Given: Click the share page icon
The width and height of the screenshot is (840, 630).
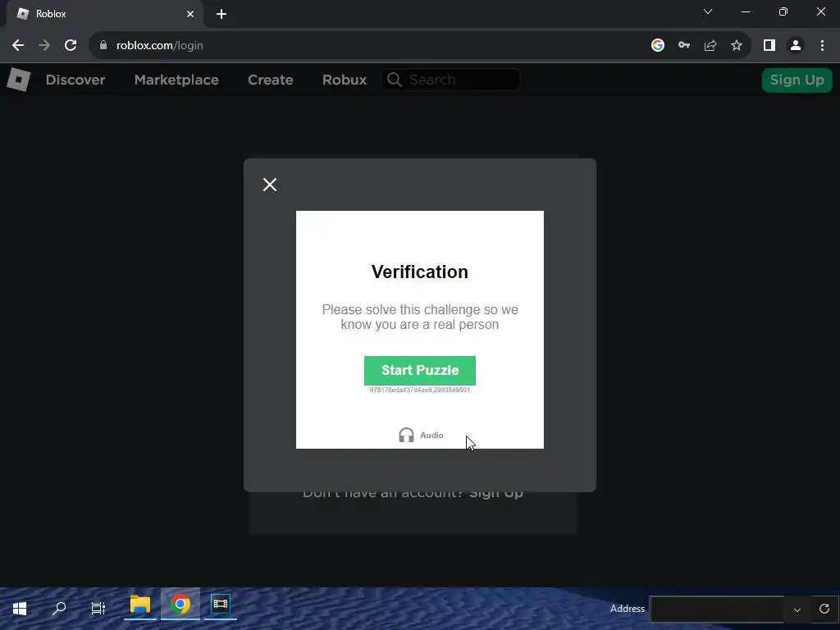Looking at the screenshot, I should coord(710,46).
